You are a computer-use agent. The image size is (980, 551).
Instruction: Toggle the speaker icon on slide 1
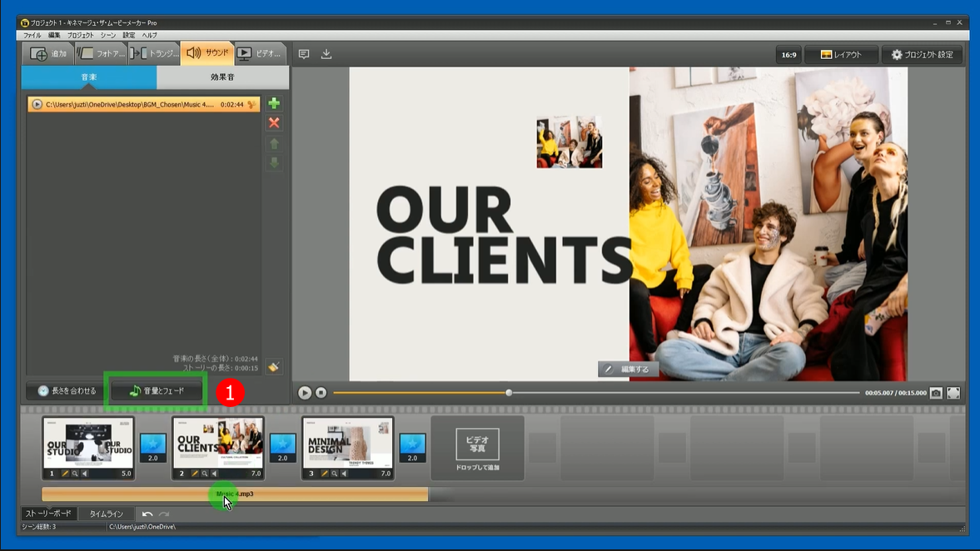(85, 474)
